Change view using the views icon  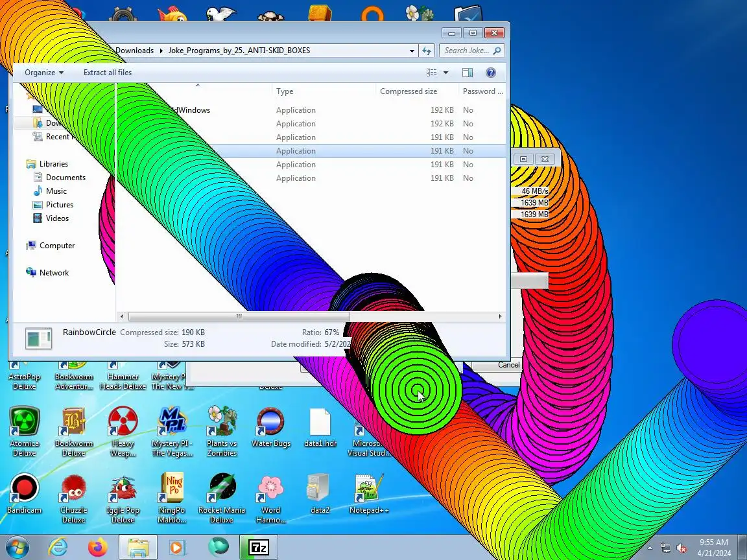coord(432,73)
